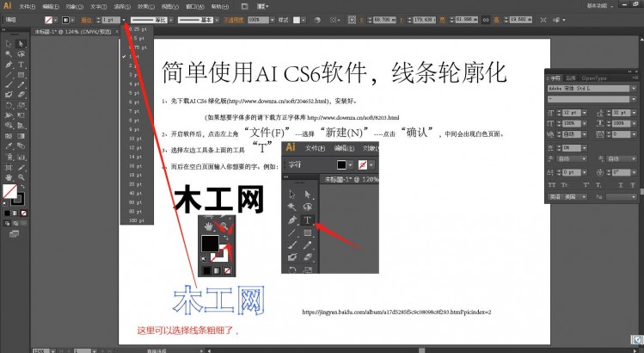The width and height of the screenshot is (644, 353).
Task: Open the 描边 stroke panel link
Action: (x=86, y=20)
